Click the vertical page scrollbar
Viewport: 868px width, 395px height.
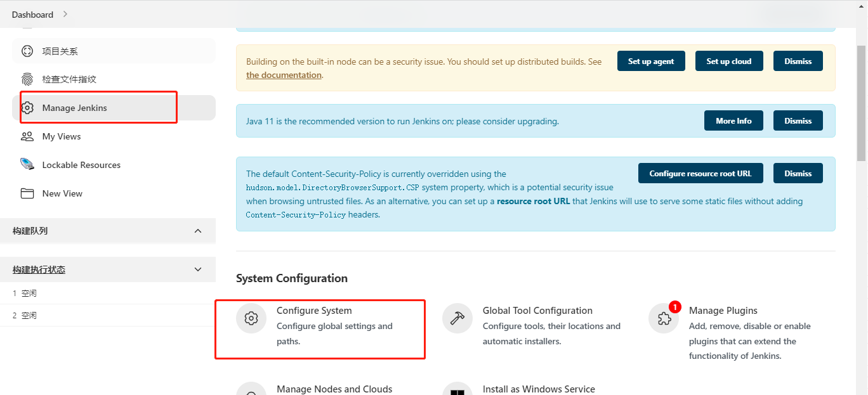861,101
